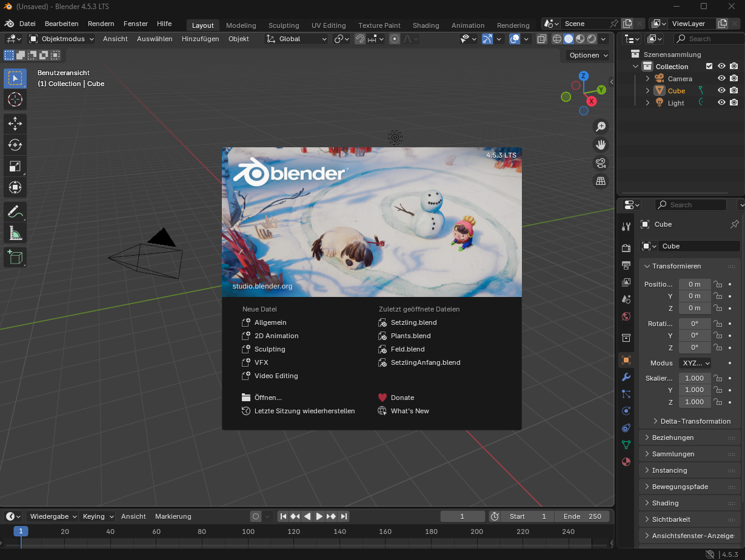Select the Measure tool

(x=15, y=234)
